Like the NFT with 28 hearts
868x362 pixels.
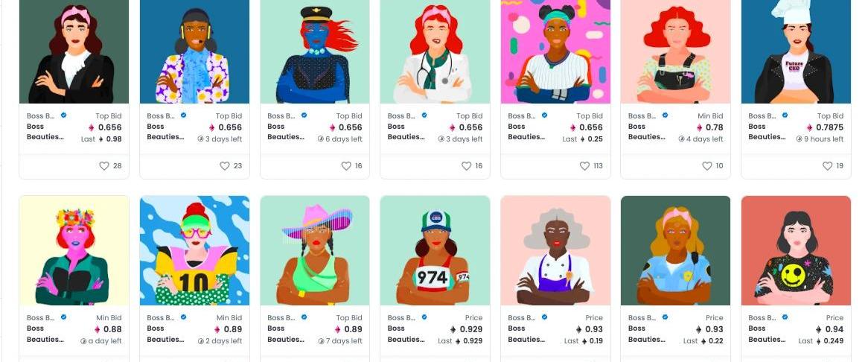[104, 165]
